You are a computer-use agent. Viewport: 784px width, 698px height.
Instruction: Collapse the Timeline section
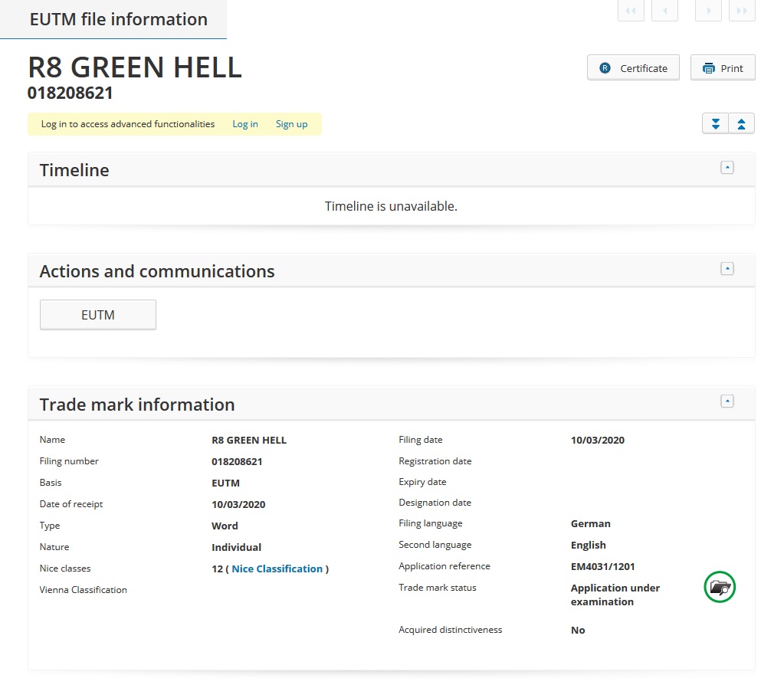727,168
